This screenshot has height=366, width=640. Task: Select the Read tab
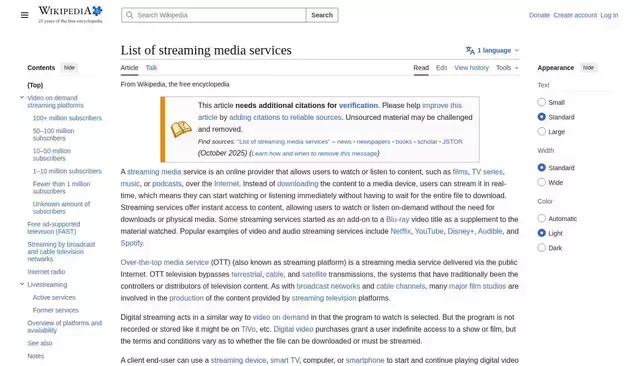click(421, 68)
